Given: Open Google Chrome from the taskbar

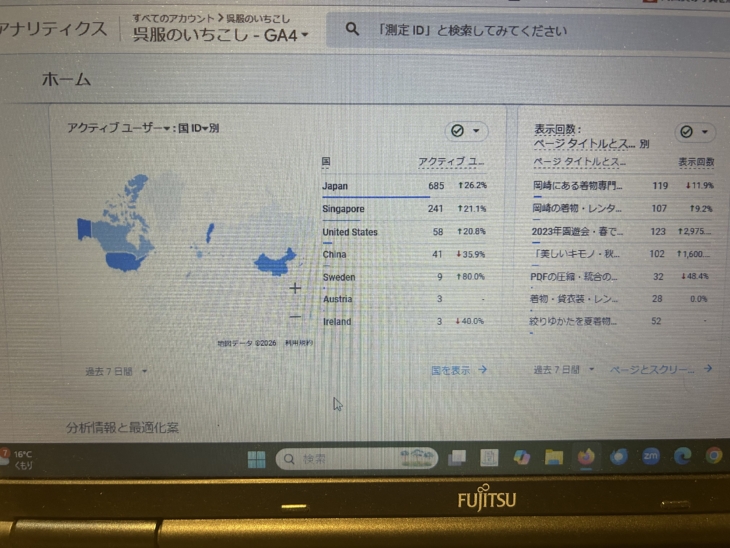Looking at the screenshot, I should (x=713, y=455).
